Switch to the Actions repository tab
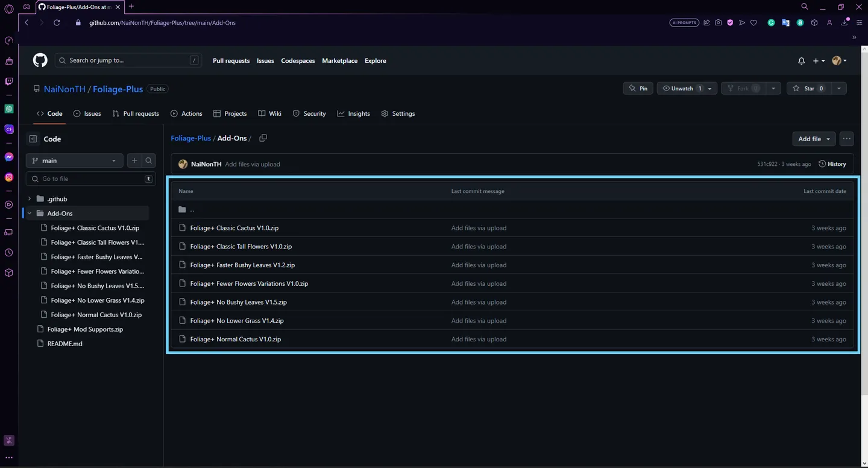The height and width of the screenshot is (468, 868). [x=186, y=113]
